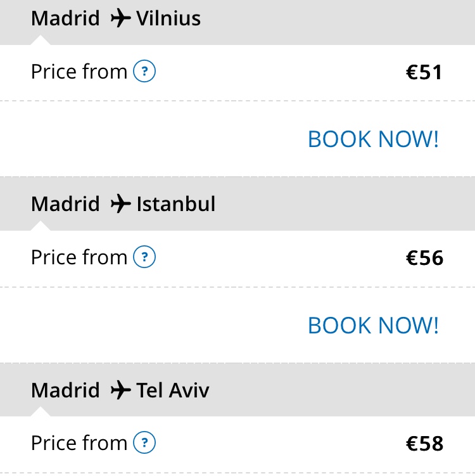
Task: Click the Istanbul destination name
Action: pyautogui.click(x=176, y=204)
